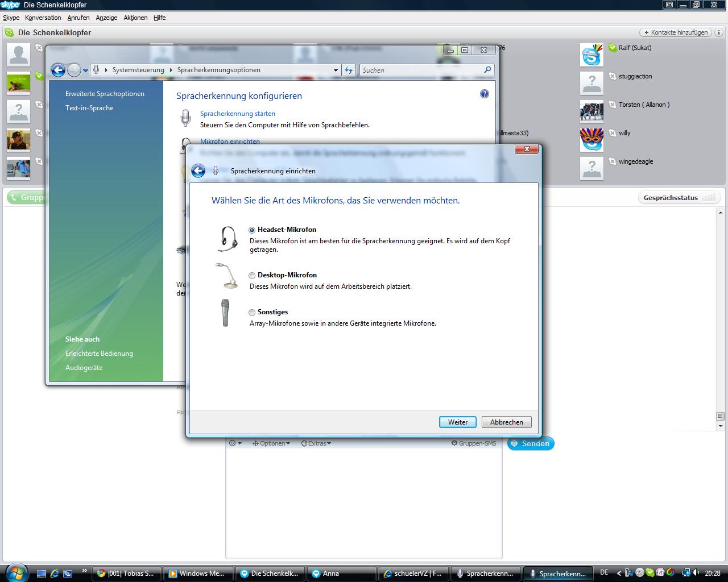
Task: Select the Headset-Mikrofon radio button
Action: coord(252,230)
